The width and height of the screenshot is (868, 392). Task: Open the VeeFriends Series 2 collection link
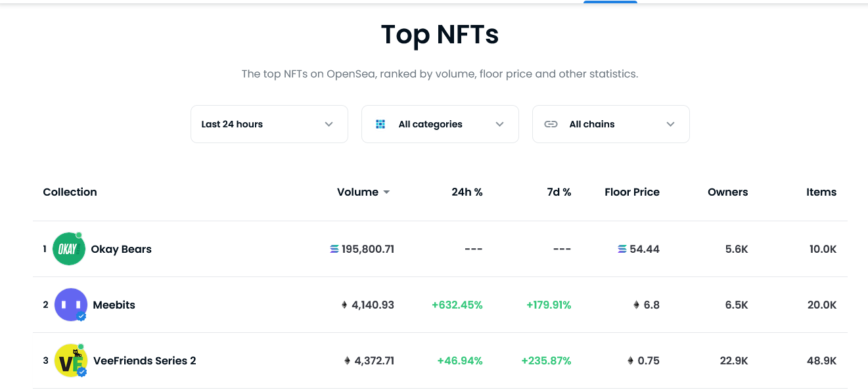[x=145, y=360]
